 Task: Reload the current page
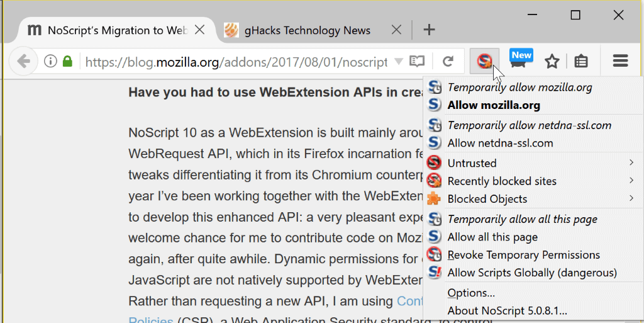(x=448, y=62)
